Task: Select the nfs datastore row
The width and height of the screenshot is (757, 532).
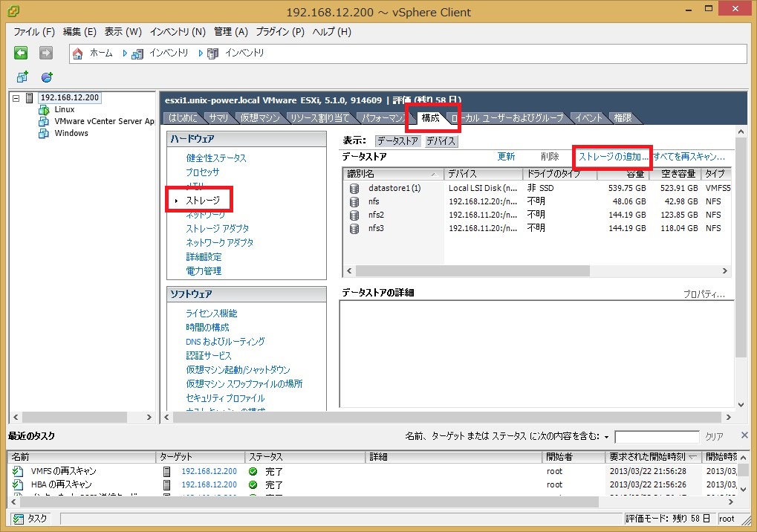Action: tap(537, 201)
